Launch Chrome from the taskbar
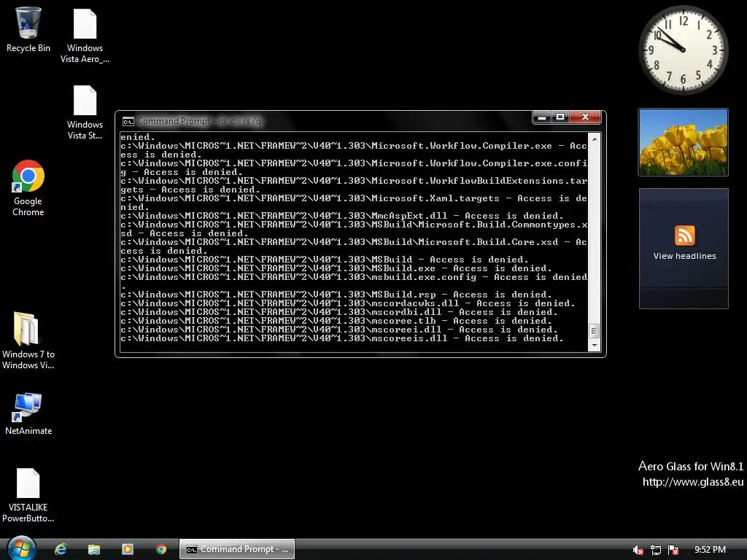 [x=161, y=549]
